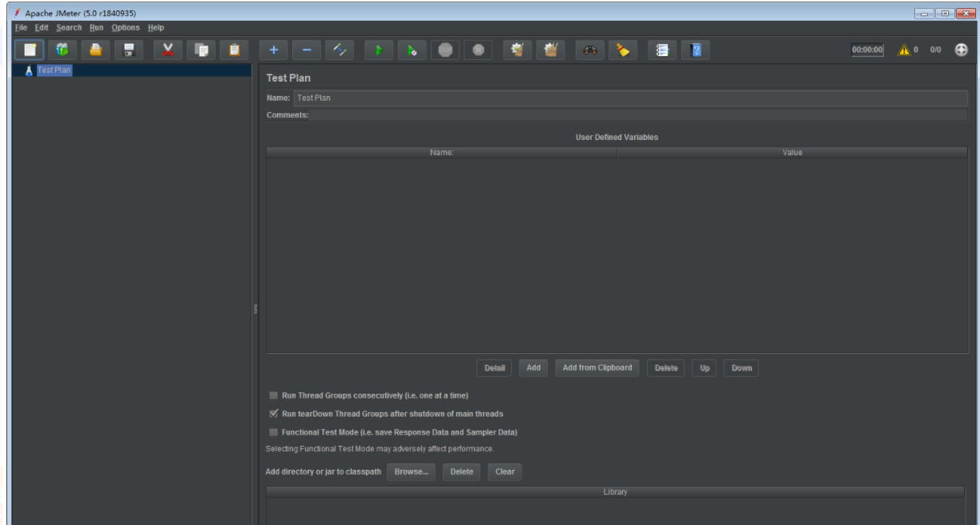The width and height of the screenshot is (980, 525).
Task: Click Delete button below variables table
Action: click(x=666, y=368)
